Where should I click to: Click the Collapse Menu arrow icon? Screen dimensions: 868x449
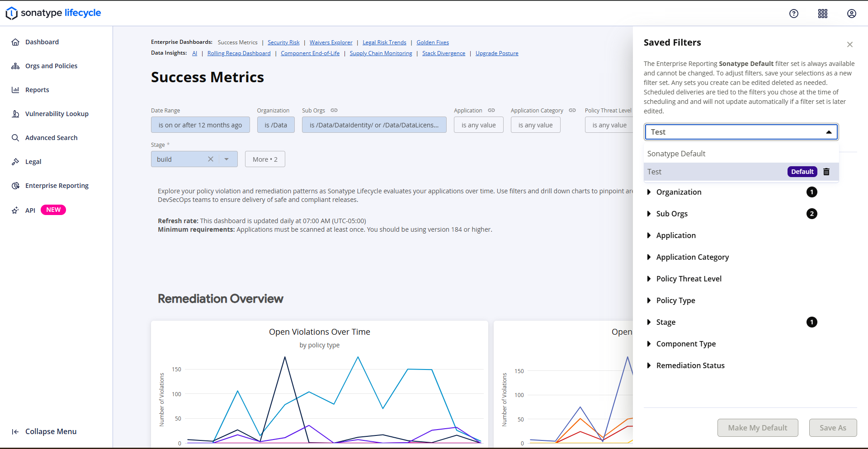pyautogui.click(x=15, y=432)
